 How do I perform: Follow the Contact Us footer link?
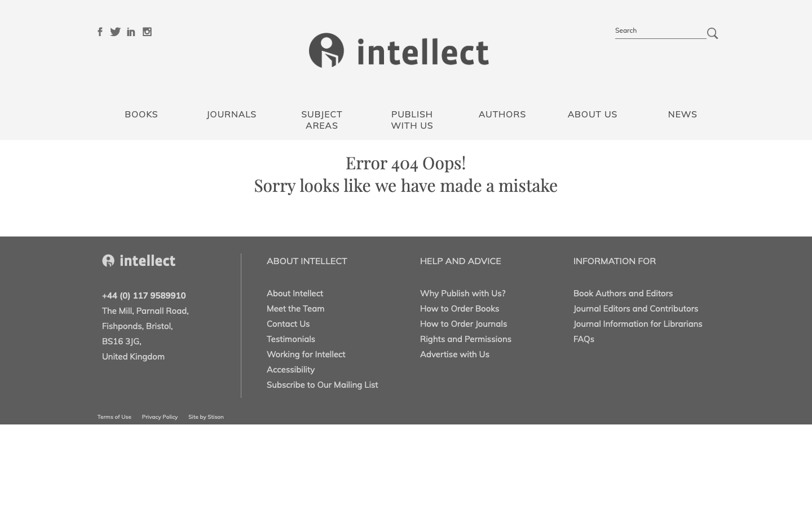(288, 324)
